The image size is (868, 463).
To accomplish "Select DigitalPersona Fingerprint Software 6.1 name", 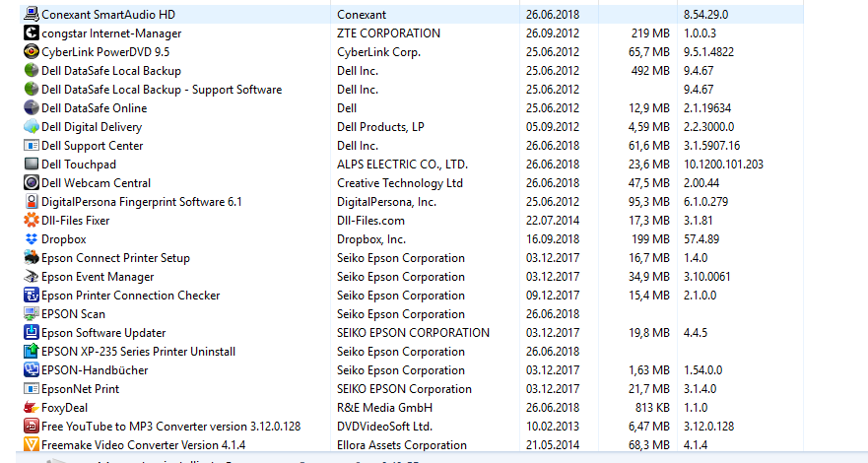I will pyautogui.click(x=142, y=201).
